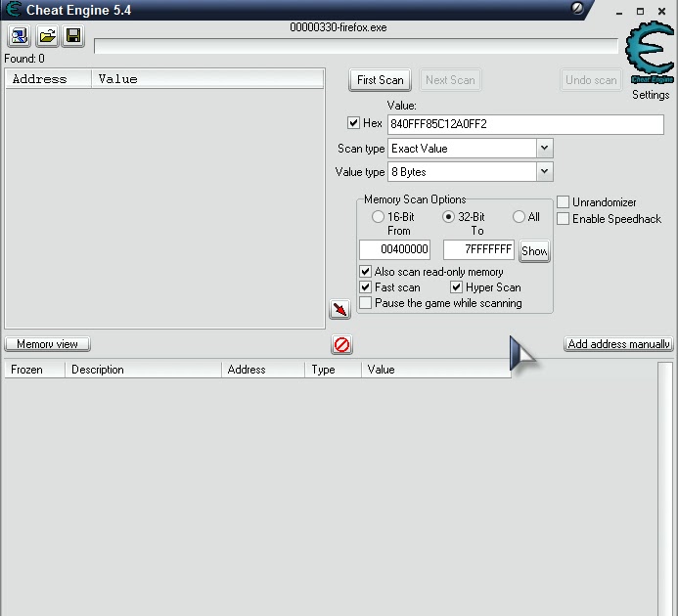Toggle Also scan read-only memory
This screenshot has height=616, width=678.
pos(365,272)
